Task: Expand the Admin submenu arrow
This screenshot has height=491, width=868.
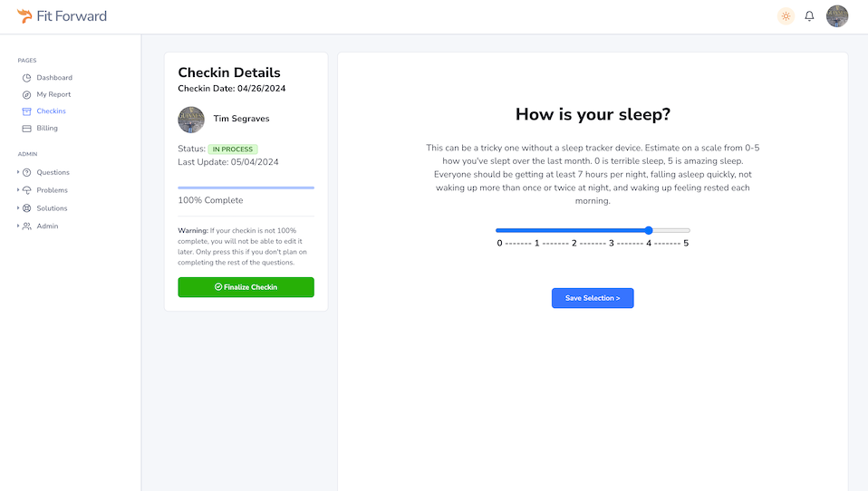Action: (18, 226)
